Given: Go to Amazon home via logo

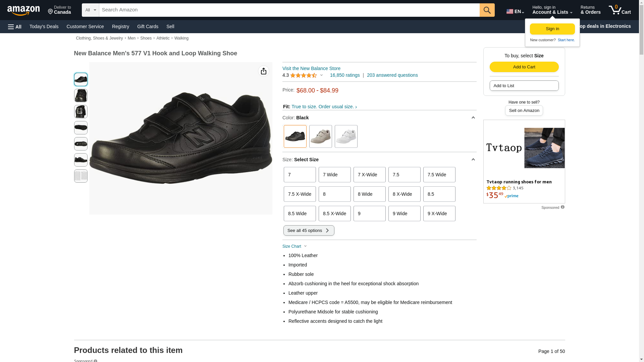Looking at the screenshot, I should click(23, 10).
